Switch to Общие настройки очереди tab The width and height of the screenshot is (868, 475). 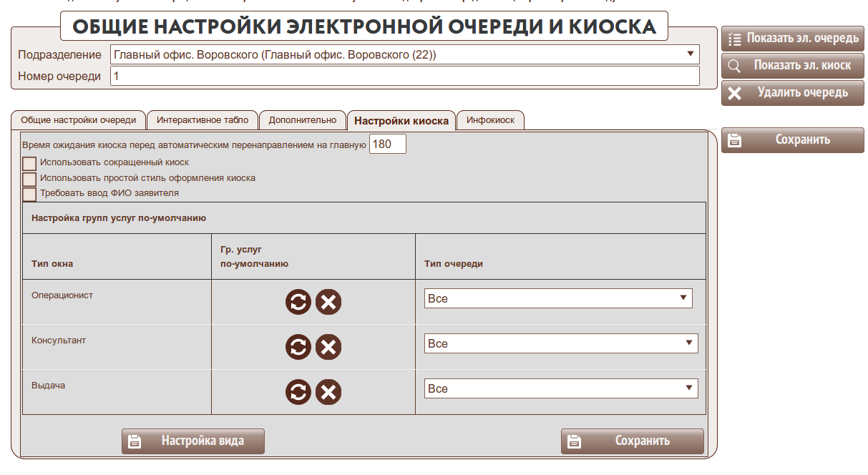[78, 120]
